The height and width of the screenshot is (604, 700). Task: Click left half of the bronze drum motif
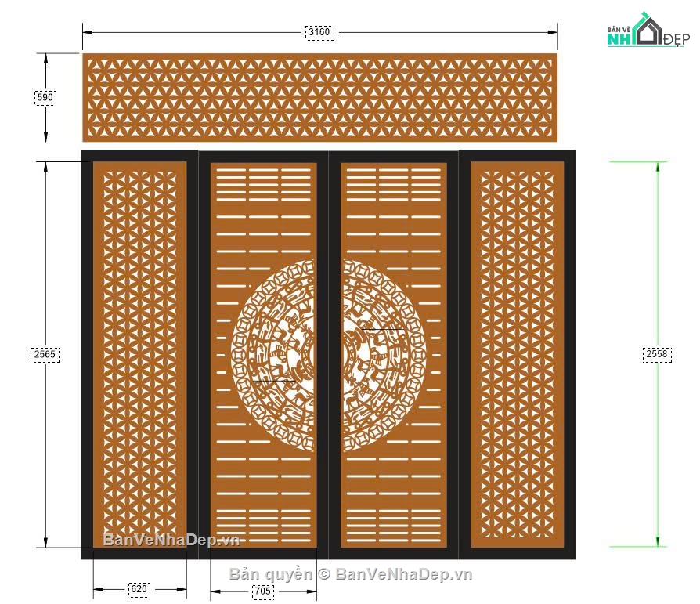274,354
